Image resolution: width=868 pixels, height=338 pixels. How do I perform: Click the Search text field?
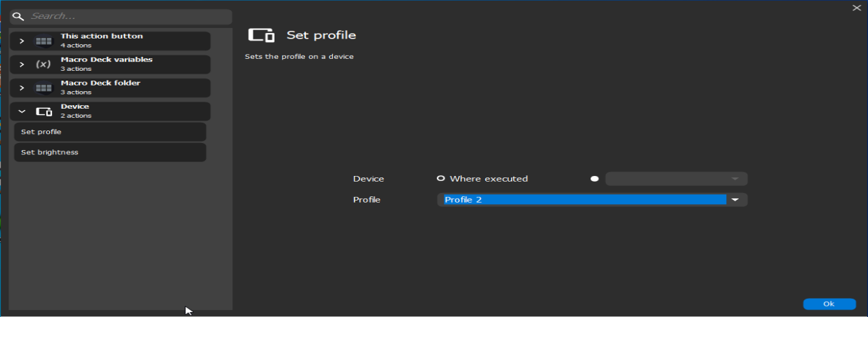[x=126, y=16]
